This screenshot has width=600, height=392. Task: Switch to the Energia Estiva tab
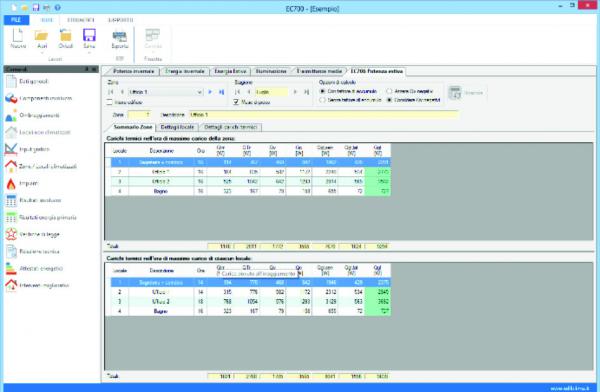tap(230, 71)
